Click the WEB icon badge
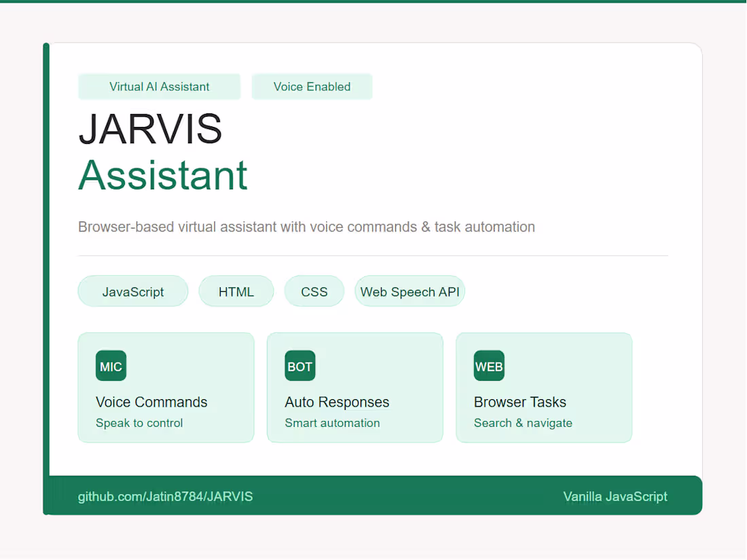This screenshot has height=560, width=747. (489, 366)
